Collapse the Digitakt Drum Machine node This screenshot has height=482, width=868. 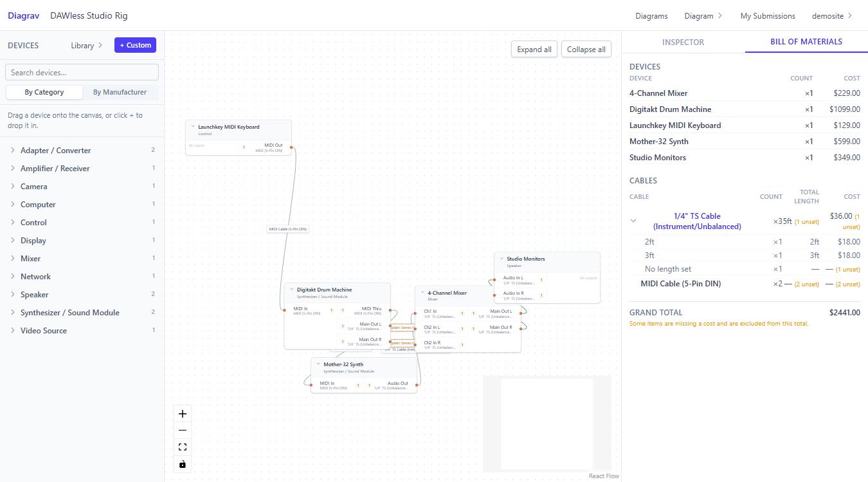pyautogui.click(x=291, y=290)
